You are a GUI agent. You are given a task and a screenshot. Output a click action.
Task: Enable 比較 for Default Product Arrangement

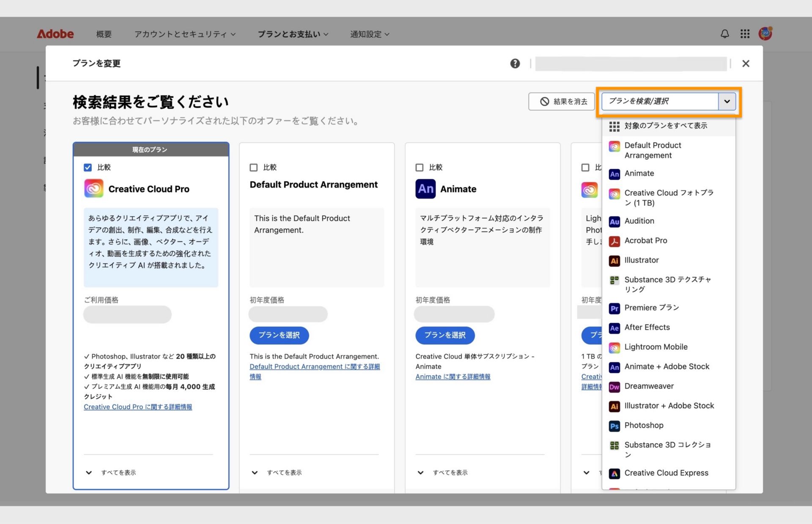(253, 167)
